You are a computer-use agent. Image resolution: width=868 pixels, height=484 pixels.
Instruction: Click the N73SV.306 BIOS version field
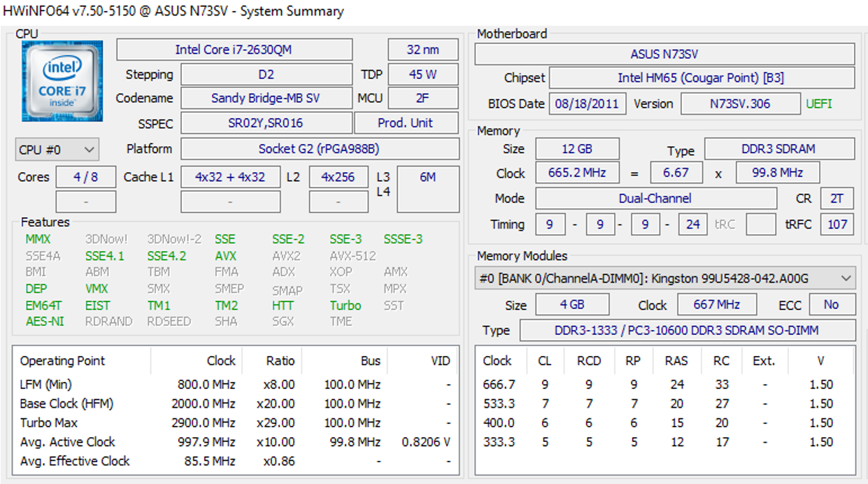(x=740, y=104)
